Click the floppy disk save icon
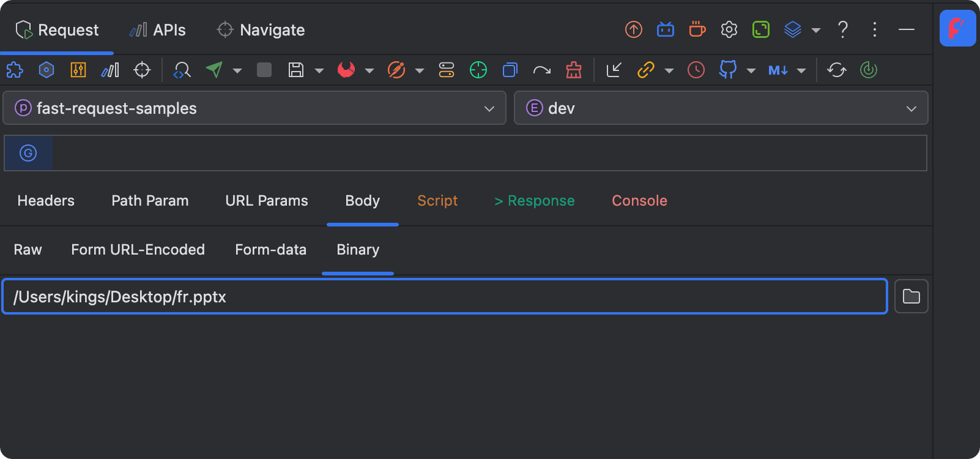 click(296, 70)
